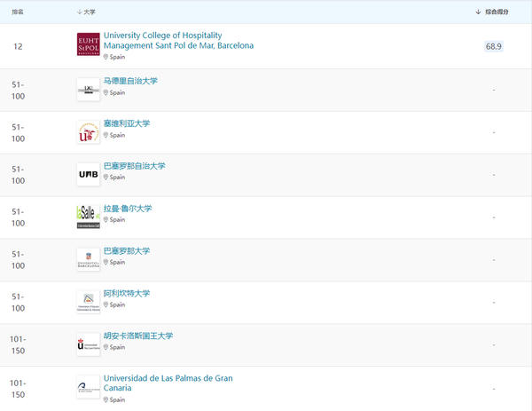Screen dimensions: 532x411
Task: Click the location pin under 拉曼·鲁尔大学
Action: point(106,219)
